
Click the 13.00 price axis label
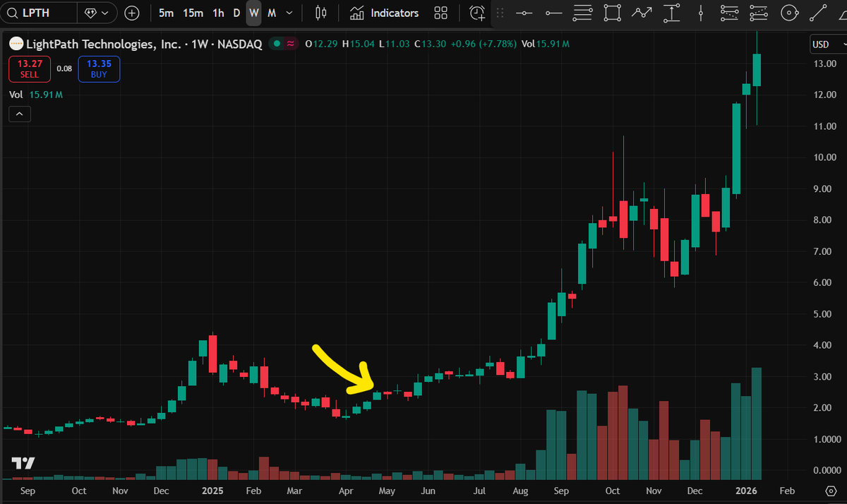point(825,64)
